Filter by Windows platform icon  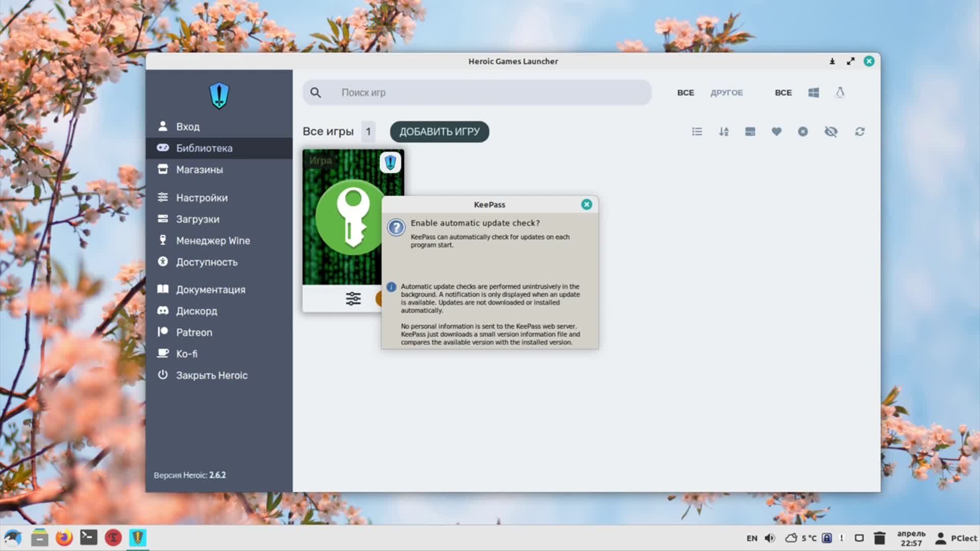point(814,92)
